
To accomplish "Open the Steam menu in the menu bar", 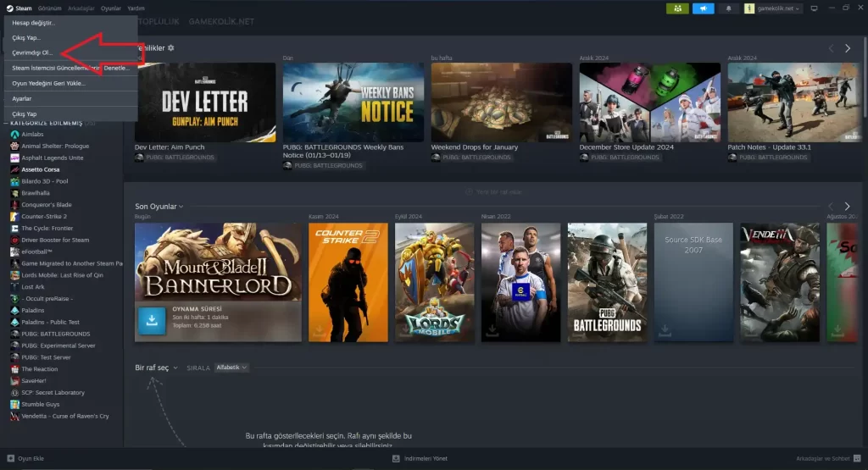I will [x=19, y=8].
